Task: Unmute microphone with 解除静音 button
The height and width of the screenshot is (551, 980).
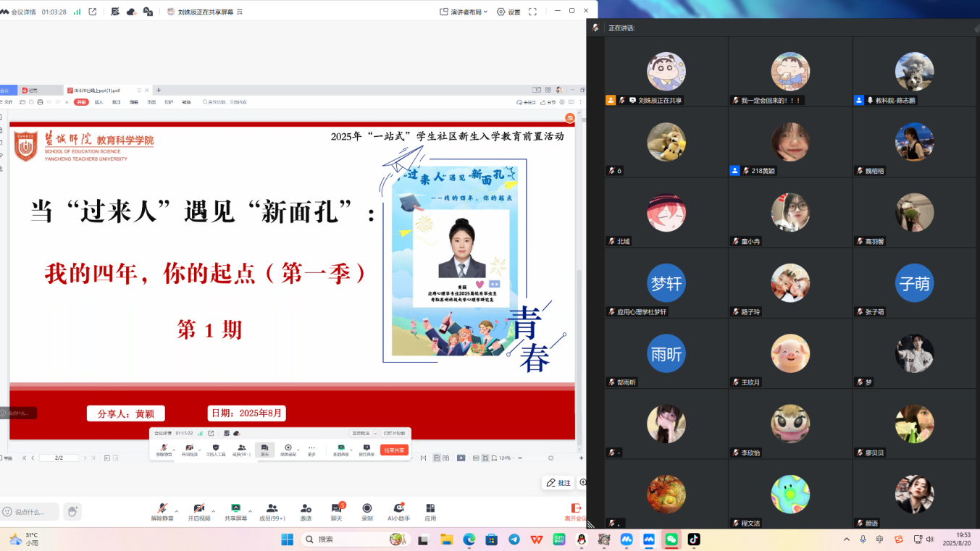Action: (162, 512)
